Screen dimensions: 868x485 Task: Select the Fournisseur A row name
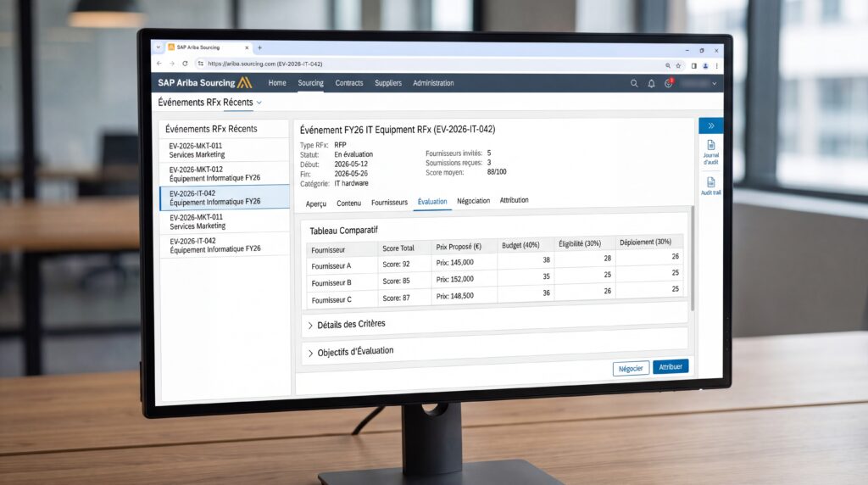click(331, 266)
